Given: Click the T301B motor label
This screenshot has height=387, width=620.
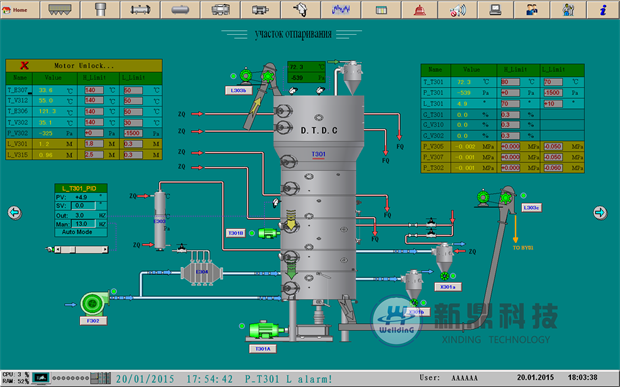Looking at the screenshot, I should (x=236, y=233).
